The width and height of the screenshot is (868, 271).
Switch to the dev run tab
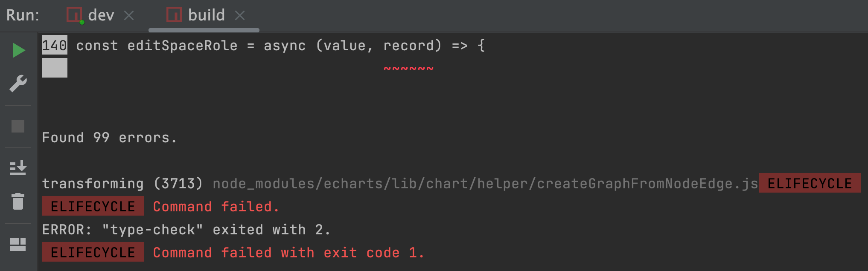pyautogui.click(x=101, y=15)
